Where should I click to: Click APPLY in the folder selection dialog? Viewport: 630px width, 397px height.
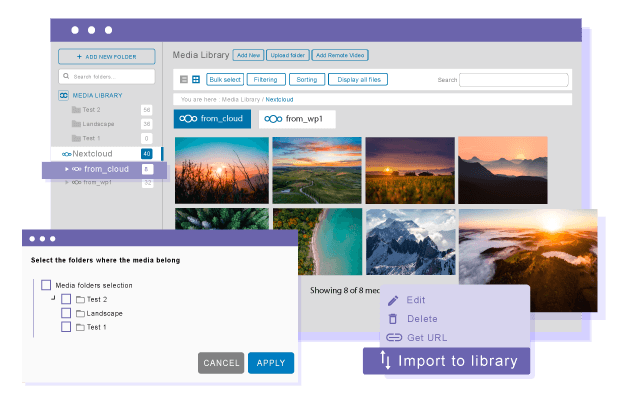tap(271, 363)
